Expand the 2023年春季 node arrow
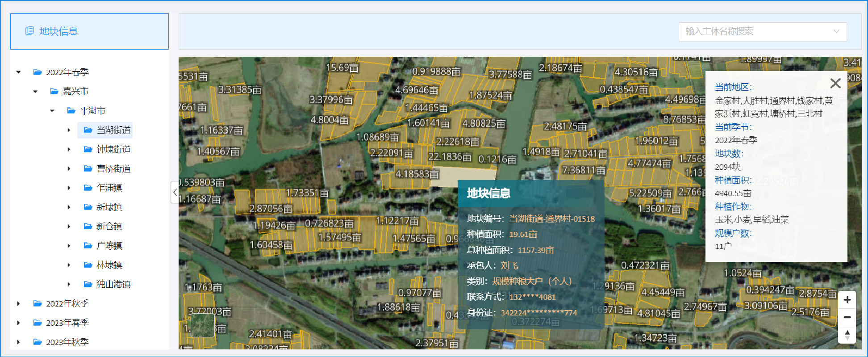The image size is (868, 357). click(x=18, y=323)
